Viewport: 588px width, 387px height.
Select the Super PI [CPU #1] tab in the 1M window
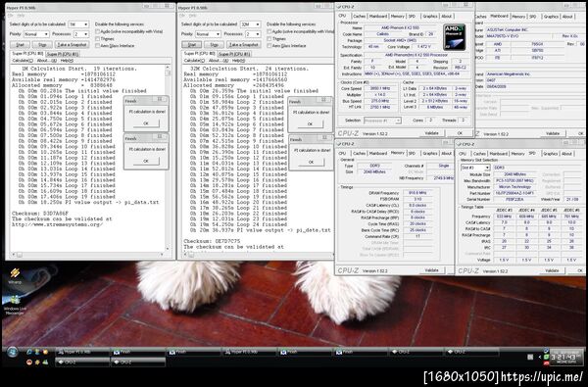63,54
